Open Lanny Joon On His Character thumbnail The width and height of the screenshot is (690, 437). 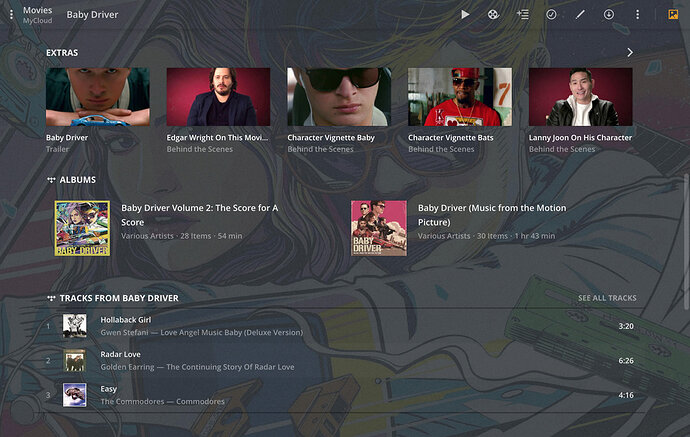[x=580, y=97]
